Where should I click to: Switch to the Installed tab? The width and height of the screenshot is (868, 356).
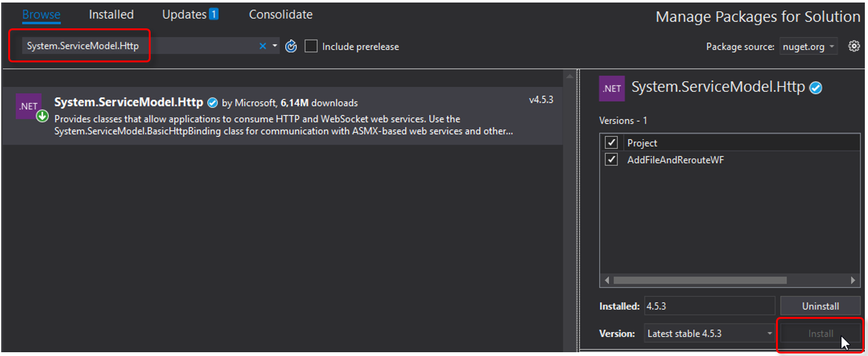tap(111, 14)
